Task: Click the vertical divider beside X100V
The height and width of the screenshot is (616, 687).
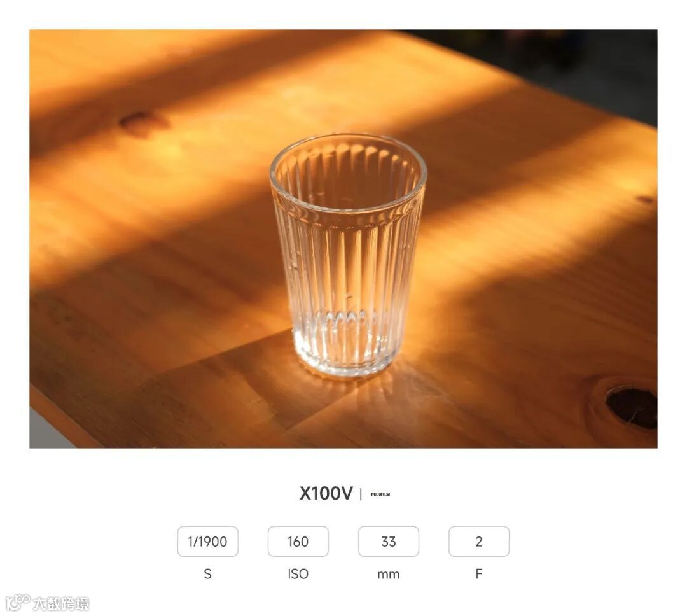Action: point(361,494)
